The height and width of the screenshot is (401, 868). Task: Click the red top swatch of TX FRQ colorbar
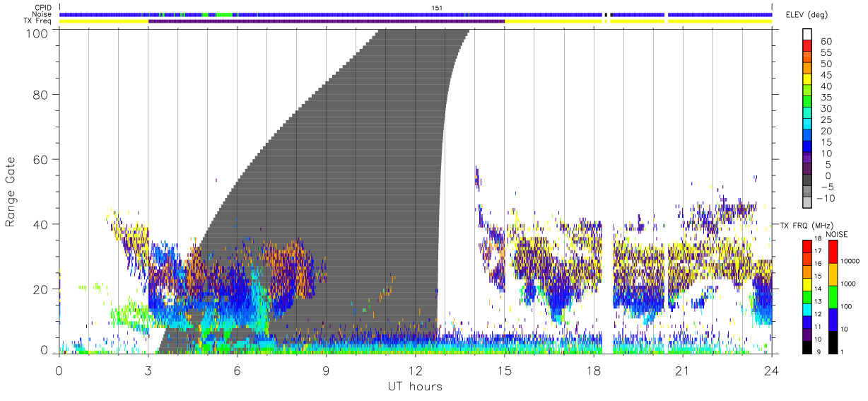[808, 247]
